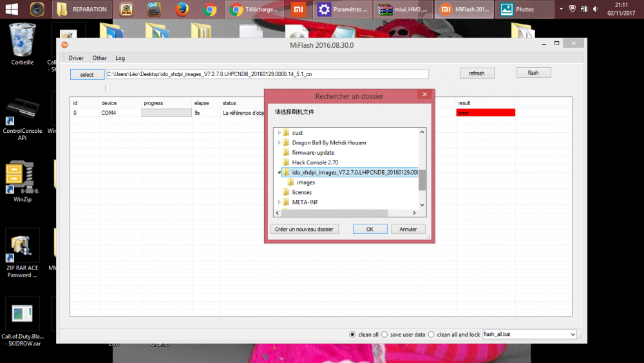644x363 pixels.
Task: Select the 'save user data' option
Action: (x=384, y=335)
